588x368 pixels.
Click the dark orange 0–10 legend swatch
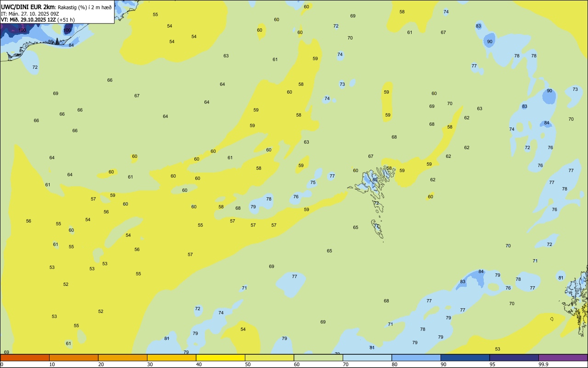click(x=25, y=357)
